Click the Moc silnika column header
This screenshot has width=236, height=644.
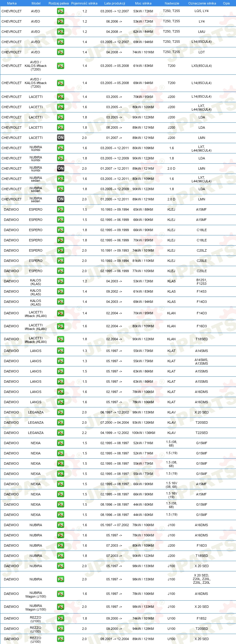click(143, 3)
